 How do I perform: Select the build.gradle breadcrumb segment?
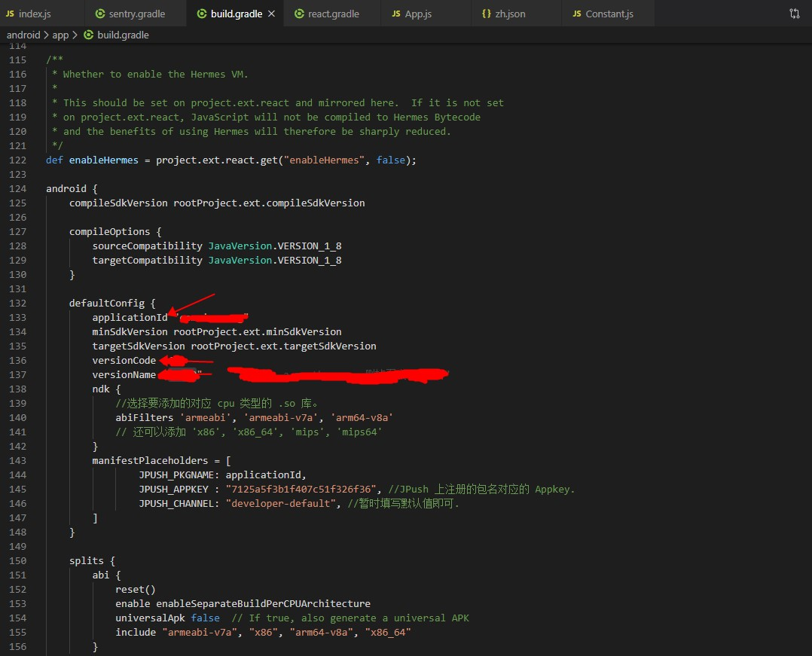point(123,35)
